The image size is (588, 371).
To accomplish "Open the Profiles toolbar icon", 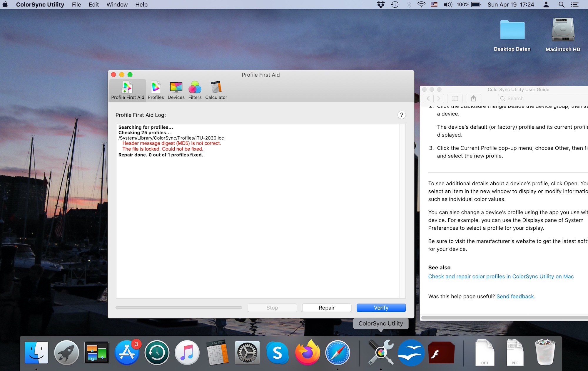I will pyautogui.click(x=156, y=90).
